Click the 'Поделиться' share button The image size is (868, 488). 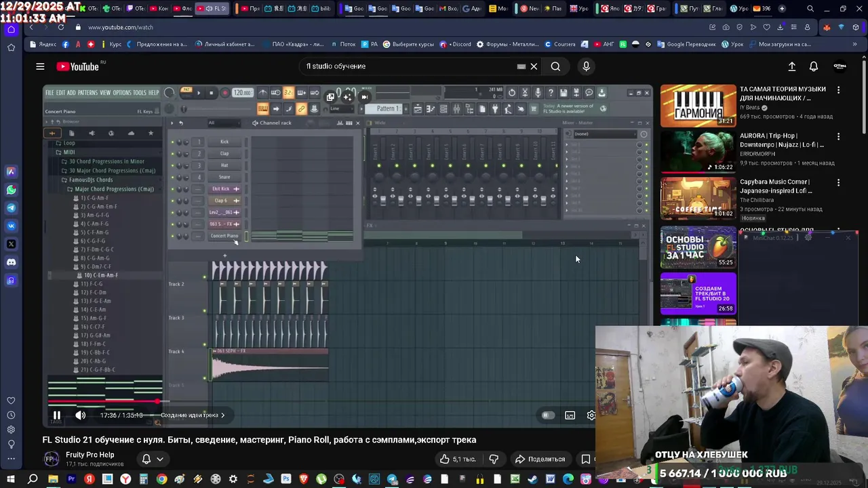tap(540, 459)
